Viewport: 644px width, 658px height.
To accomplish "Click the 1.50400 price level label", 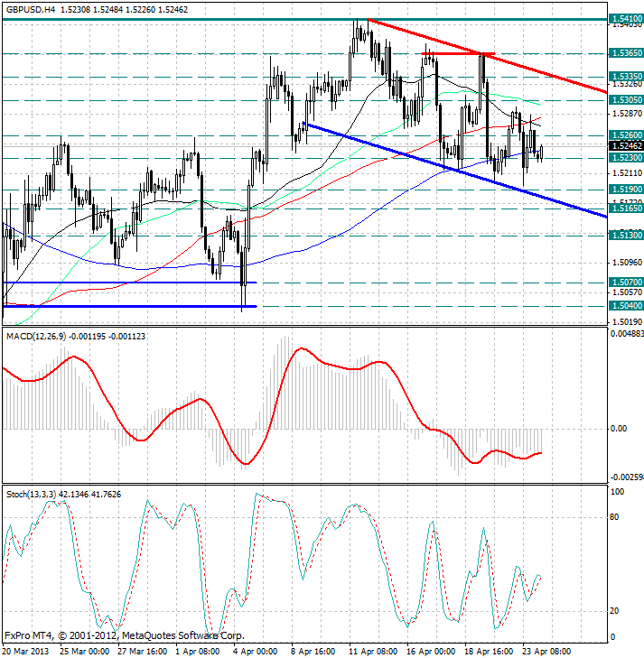I will tap(626, 306).
